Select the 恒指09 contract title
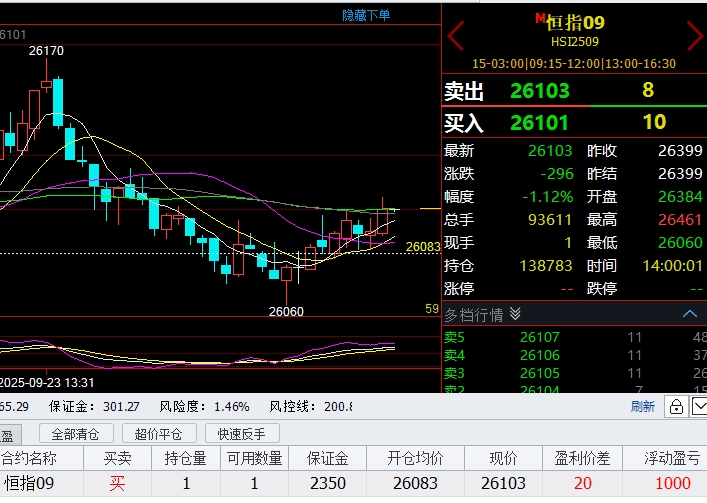The width and height of the screenshot is (707, 503). coord(575,23)
